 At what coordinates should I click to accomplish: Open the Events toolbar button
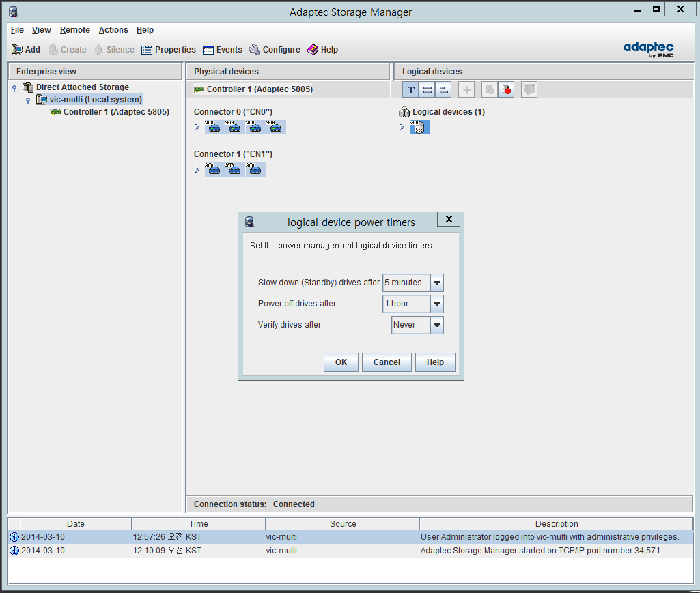223,50
